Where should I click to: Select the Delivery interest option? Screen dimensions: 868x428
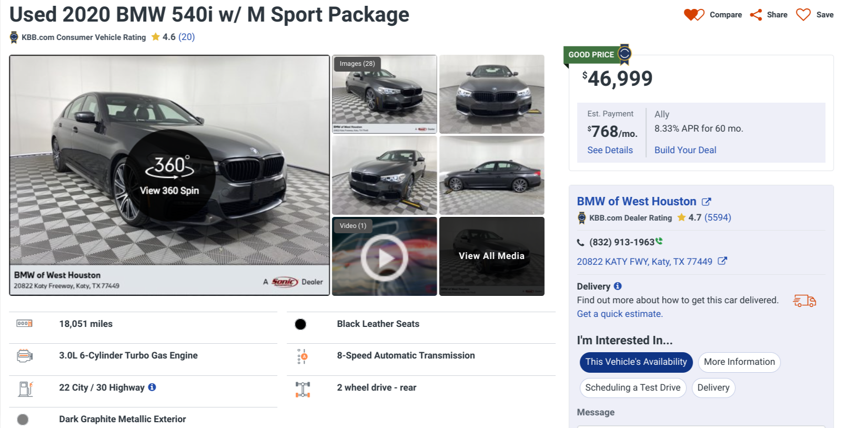pos(713,388)
